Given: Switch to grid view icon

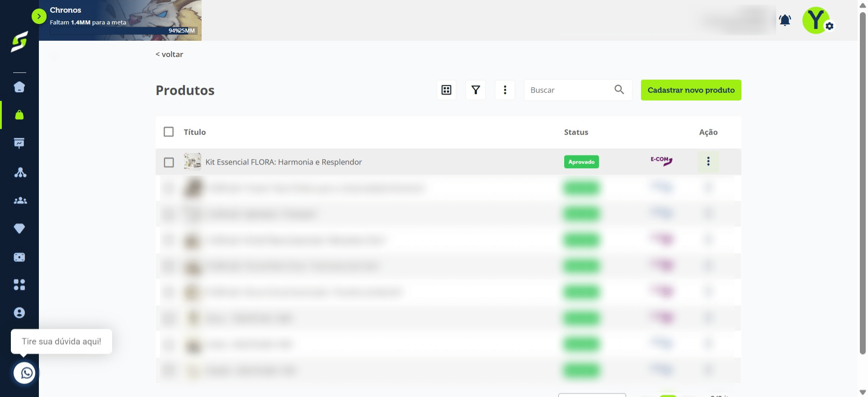Looking at the screenshot, I should [447, 90].
